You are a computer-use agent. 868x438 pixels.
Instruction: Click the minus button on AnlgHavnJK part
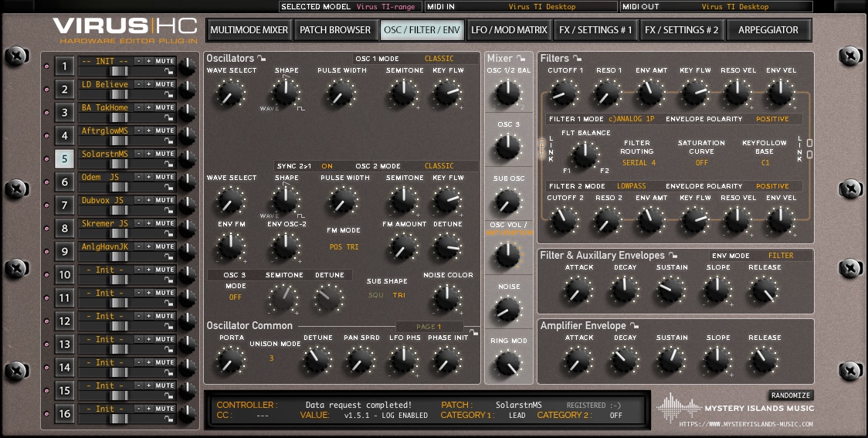point(138,246)
